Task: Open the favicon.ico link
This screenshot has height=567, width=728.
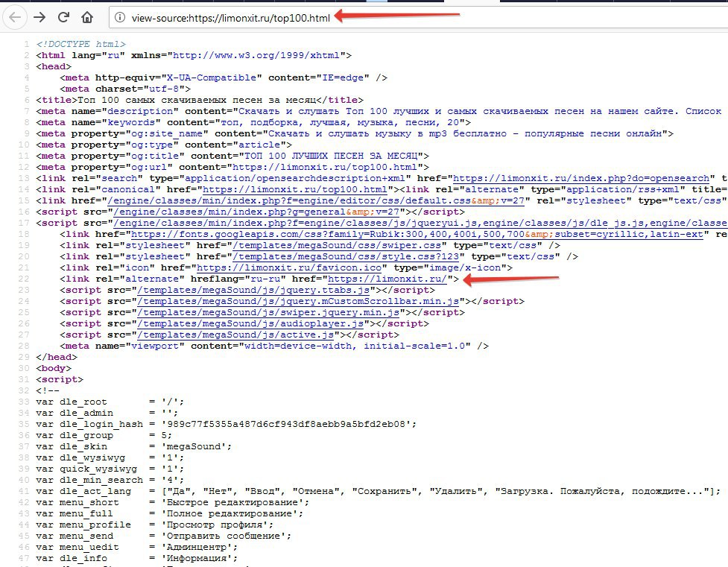Action: (289, 267)
